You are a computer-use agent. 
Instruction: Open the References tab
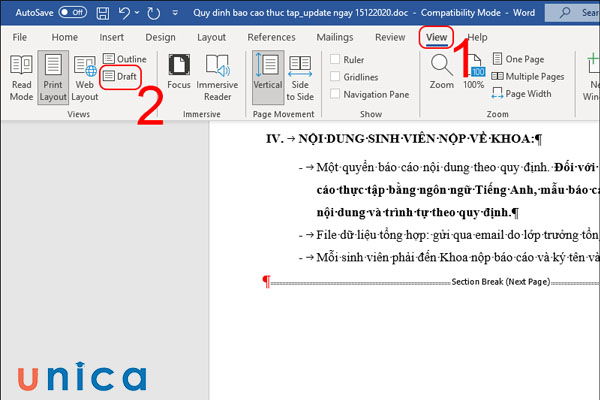click(271, 37)
